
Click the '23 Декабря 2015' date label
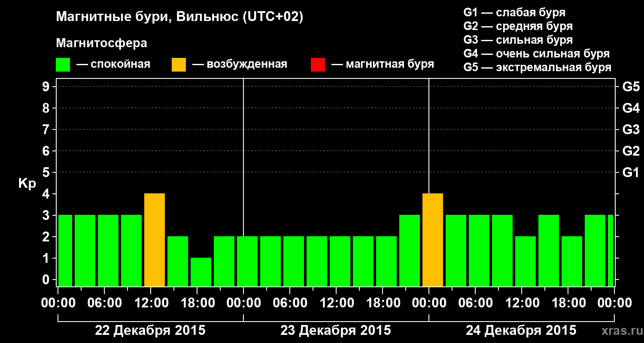coord(336,331)
